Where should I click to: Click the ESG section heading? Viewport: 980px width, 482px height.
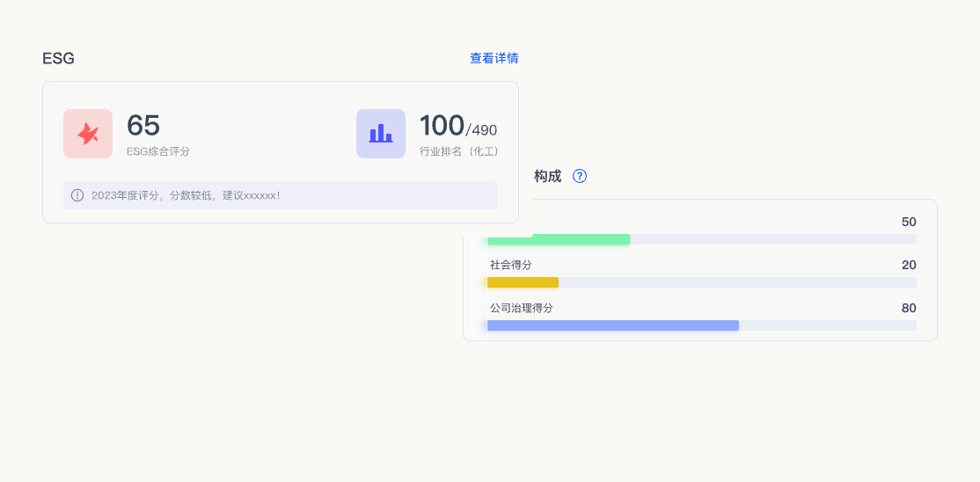pos(58,59)
